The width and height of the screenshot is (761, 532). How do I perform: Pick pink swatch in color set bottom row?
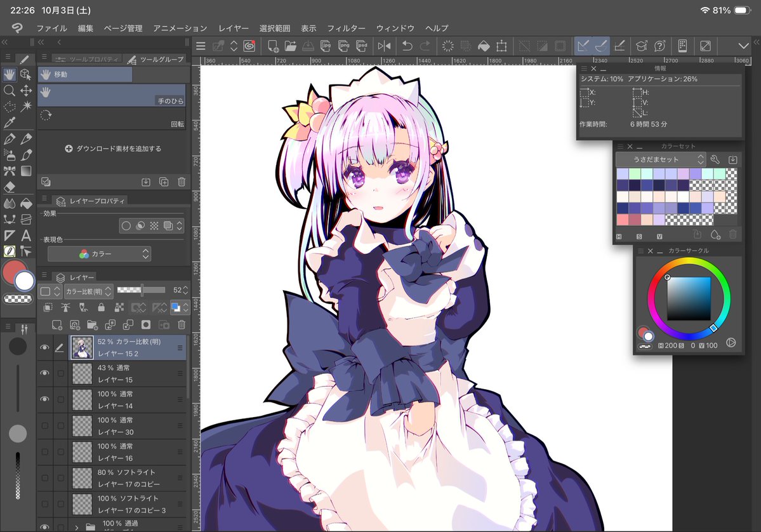coord(623,220)
